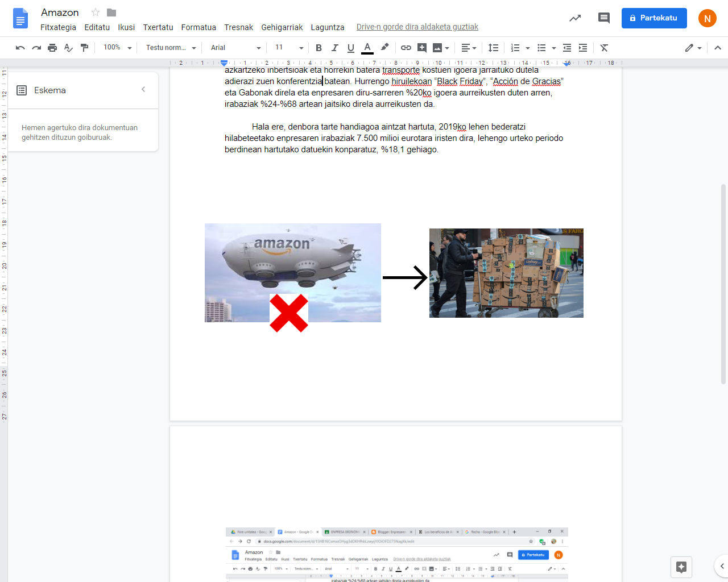Click the word 'transporte' in the document

pyautogui.click(x=401, y=70)
